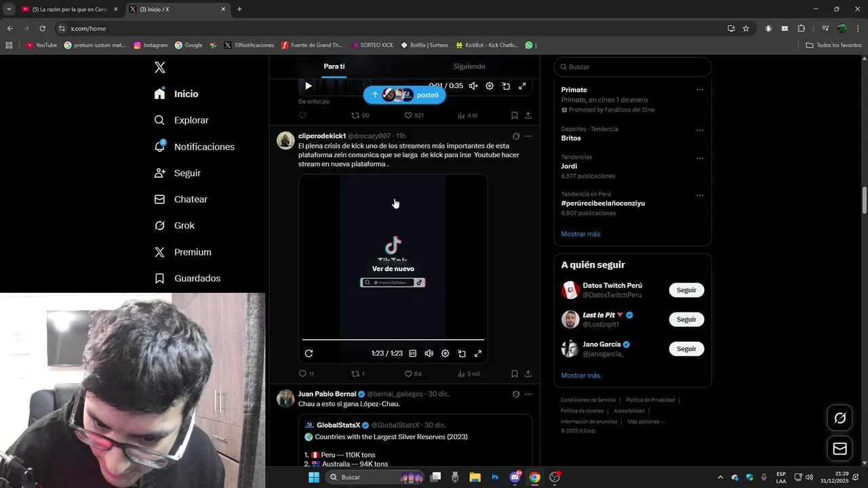
Task: Open Notificaciones in the sidebar
Action: [x=194, y=147]
